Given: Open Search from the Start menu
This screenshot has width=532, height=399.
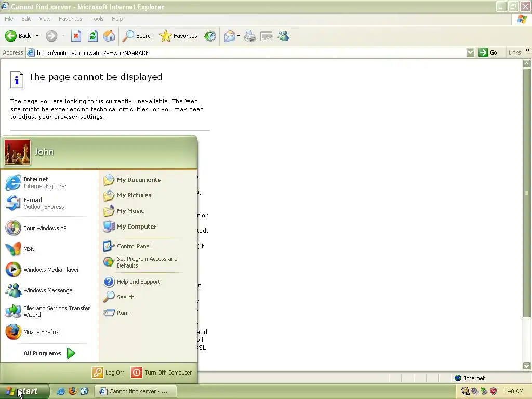Looking at the screenshot, I should coord(148,297).
